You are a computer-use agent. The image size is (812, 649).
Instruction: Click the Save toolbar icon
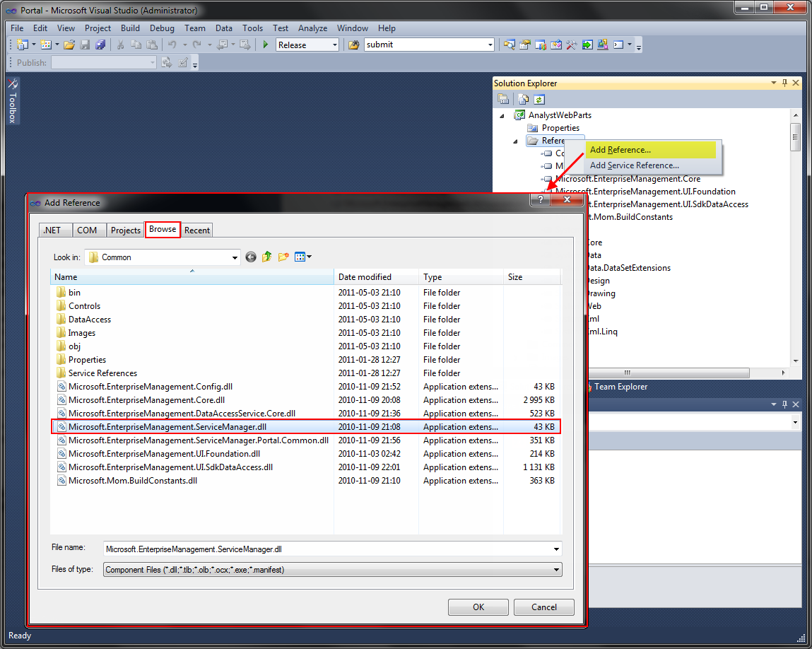coord(85,45)
